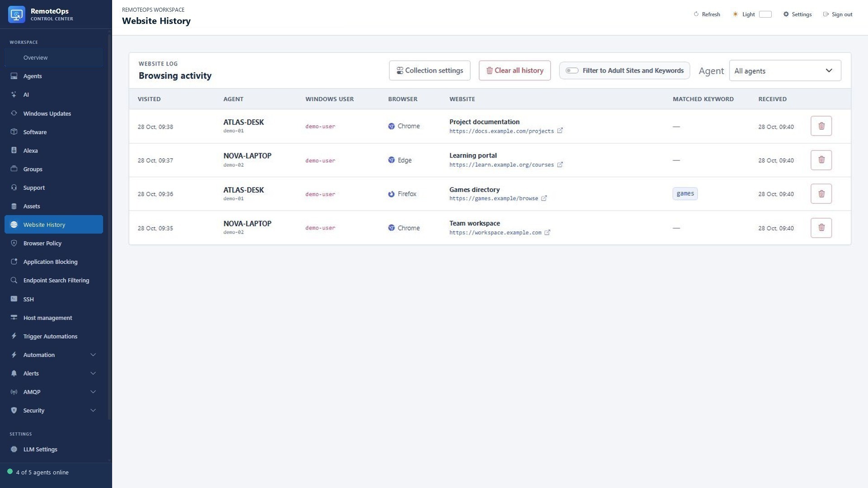
Task: Delete the Learning portal history entry
Action: click(x=821, y=160)
